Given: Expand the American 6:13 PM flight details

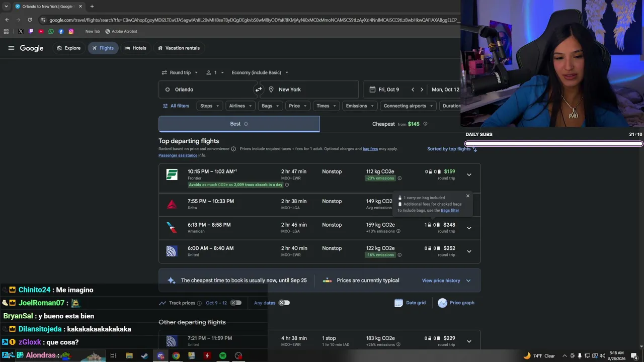Looking at the screenshot, I should pos(469,228).
